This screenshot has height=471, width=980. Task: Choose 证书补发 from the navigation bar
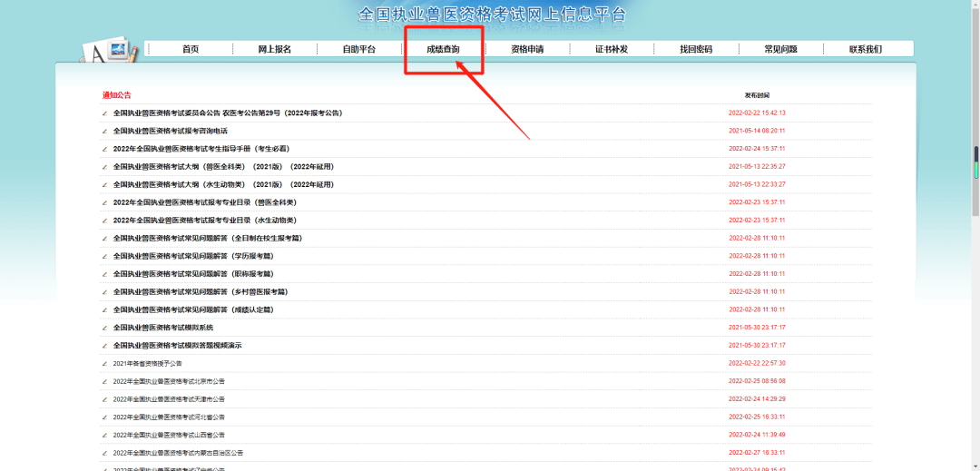pos(612,49)
